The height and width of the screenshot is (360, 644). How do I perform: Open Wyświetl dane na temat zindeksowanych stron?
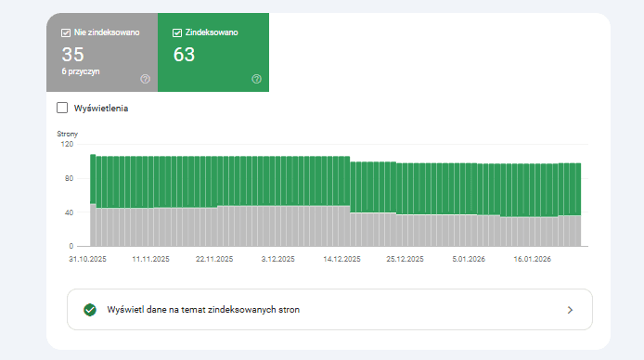(329, 310)
